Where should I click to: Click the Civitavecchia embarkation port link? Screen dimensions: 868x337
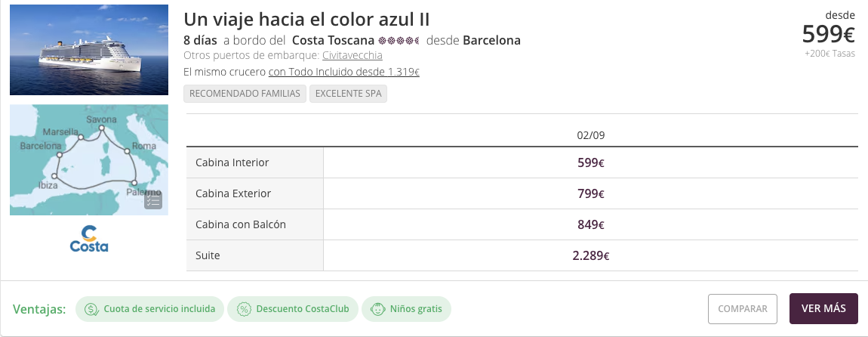pos(352,55)
